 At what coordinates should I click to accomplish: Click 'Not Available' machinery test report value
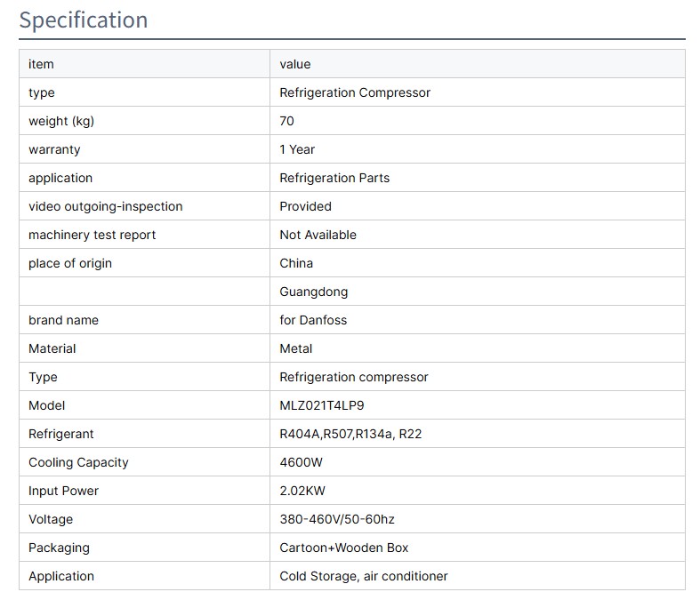(318, 235)
